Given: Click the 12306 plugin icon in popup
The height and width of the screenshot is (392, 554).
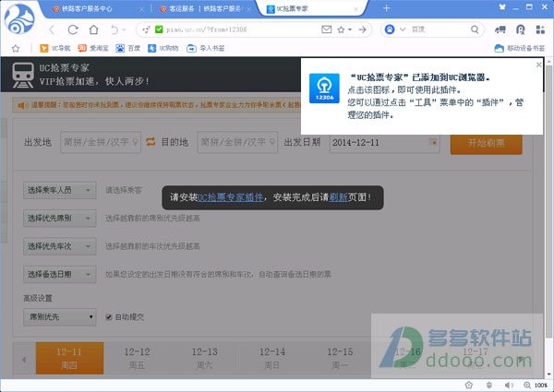Looking at the screenshot, I should pyautogui.click(x=324, y=89).
